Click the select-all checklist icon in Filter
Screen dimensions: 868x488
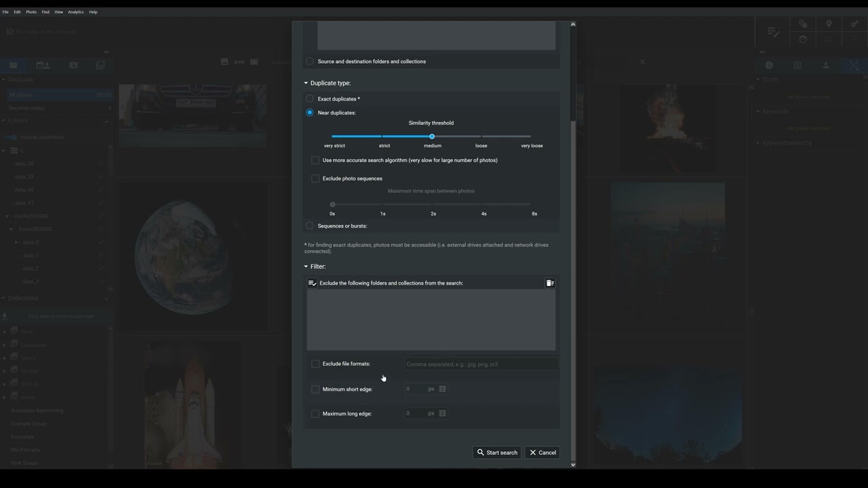pyautogui.click(x=312, y=283)
